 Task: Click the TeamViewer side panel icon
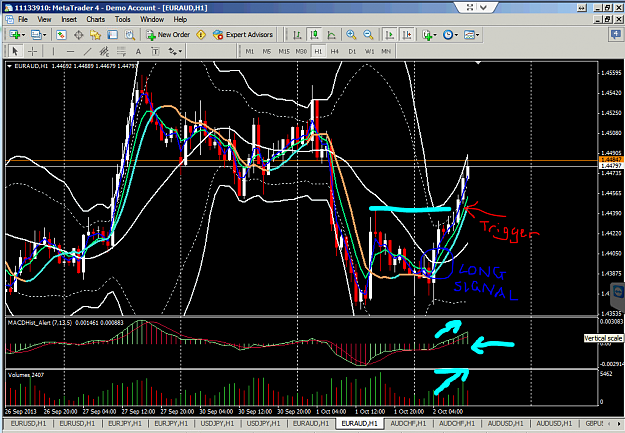[618, 292]
